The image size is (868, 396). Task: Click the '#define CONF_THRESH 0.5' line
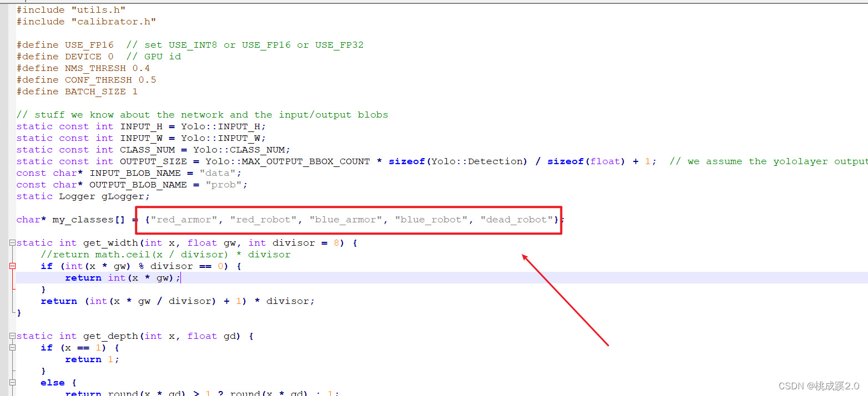click(86, 80)
